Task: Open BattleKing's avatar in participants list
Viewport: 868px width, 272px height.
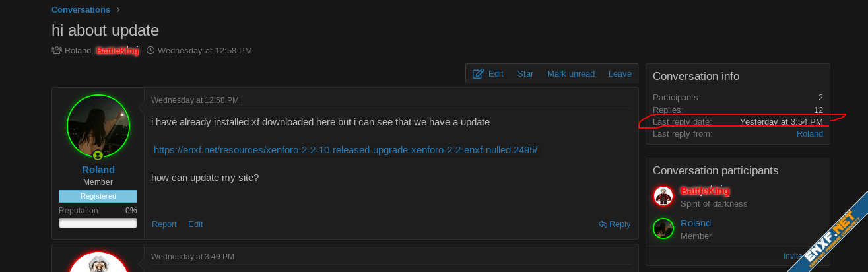Action: (663, 195)
